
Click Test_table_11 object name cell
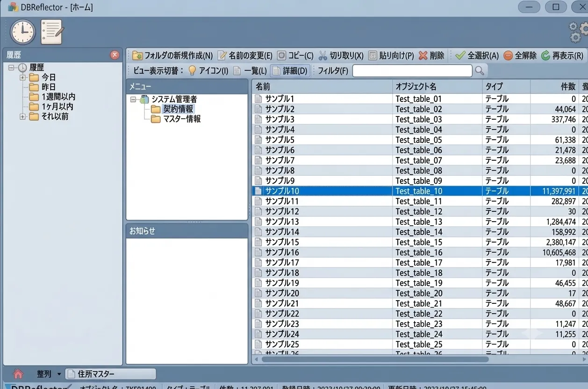click(419, 201)
